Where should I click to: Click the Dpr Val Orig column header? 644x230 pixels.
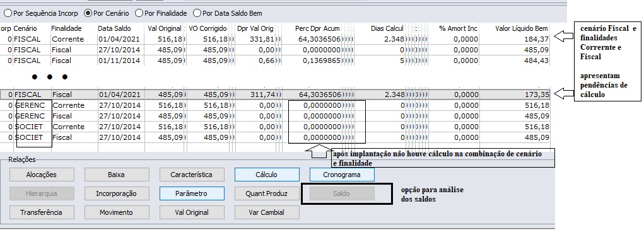pos(255,28)
